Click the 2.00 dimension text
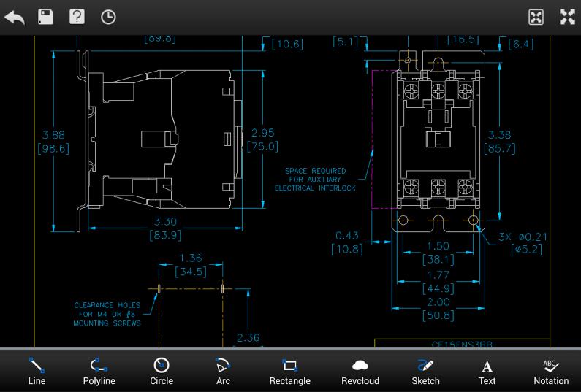 pos(438,301)
